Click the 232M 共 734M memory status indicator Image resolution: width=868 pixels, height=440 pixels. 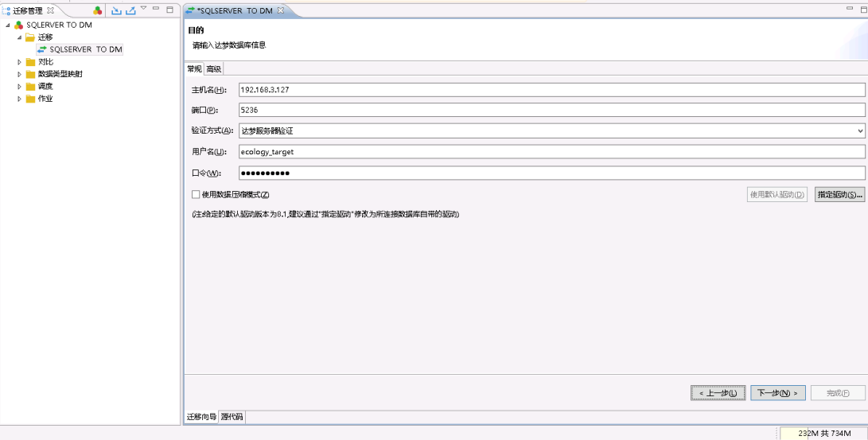pyautogui.click(x=823, y=434)
